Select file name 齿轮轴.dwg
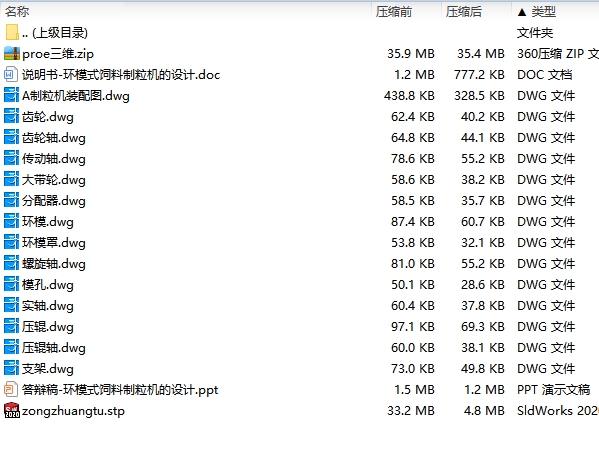This screenshot has width=599, height=473. (54, 138)
